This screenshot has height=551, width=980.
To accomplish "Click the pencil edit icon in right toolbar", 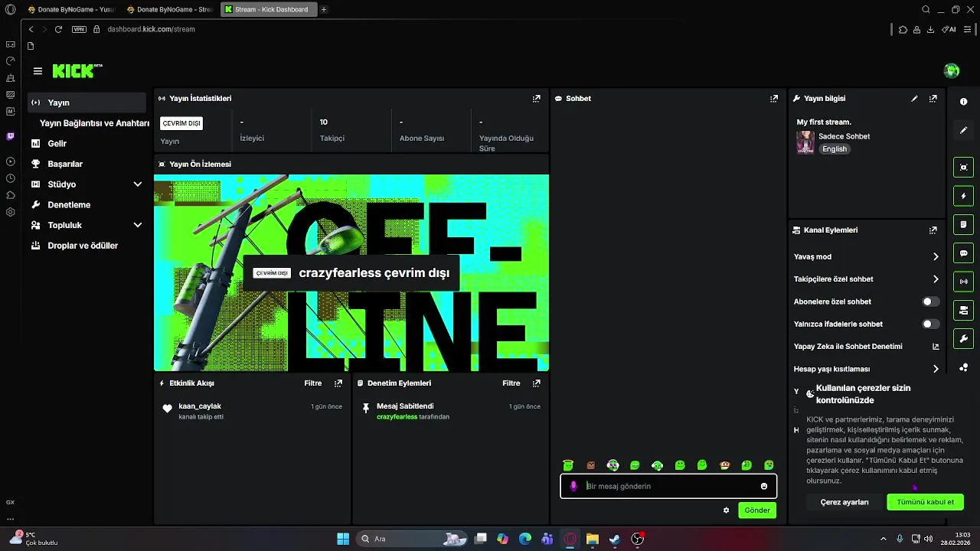I will (x=963, y=131).
